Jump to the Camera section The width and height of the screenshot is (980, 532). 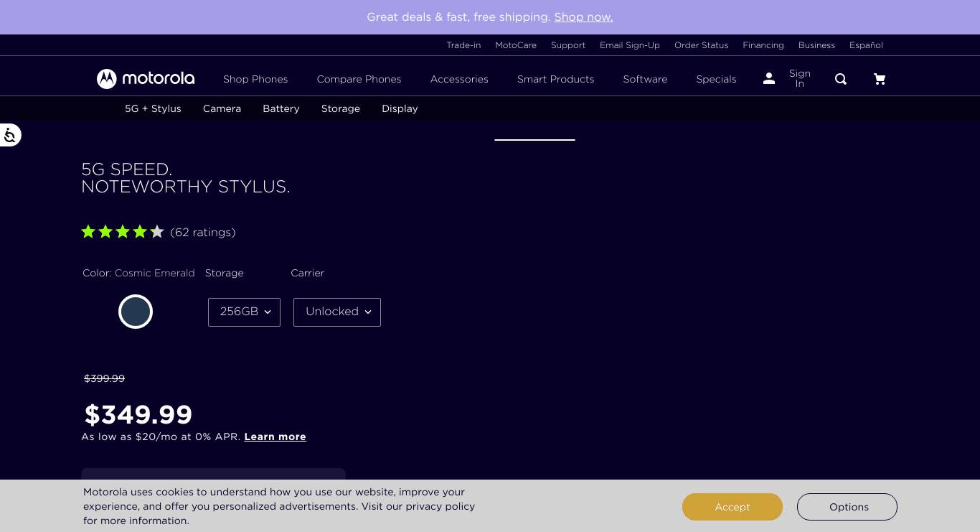click(222, 108)
